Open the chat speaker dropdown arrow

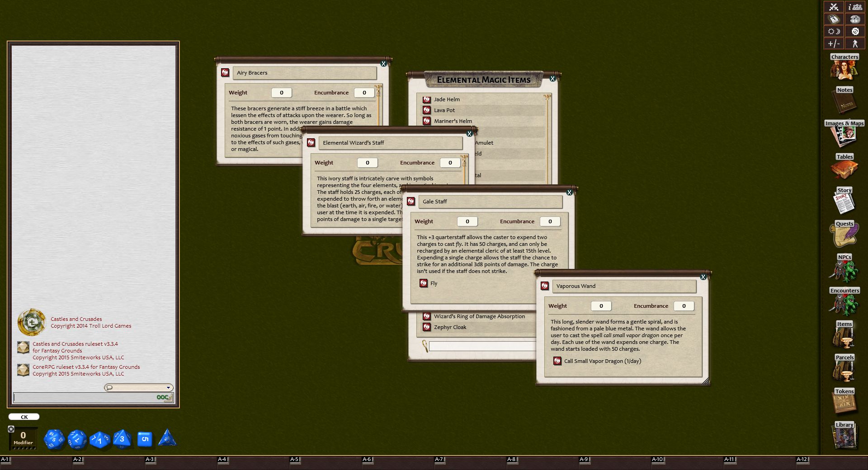click(x=168, y=388)
